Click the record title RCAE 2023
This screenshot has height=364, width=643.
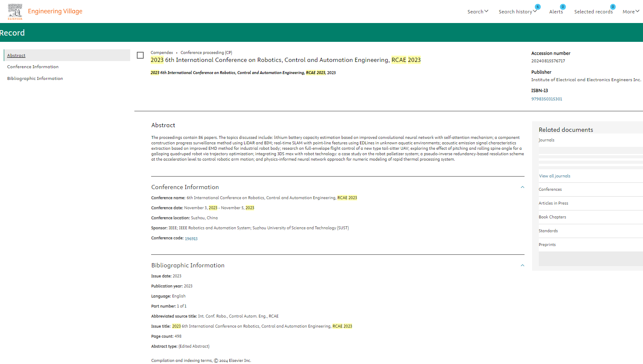pos(285,60)
